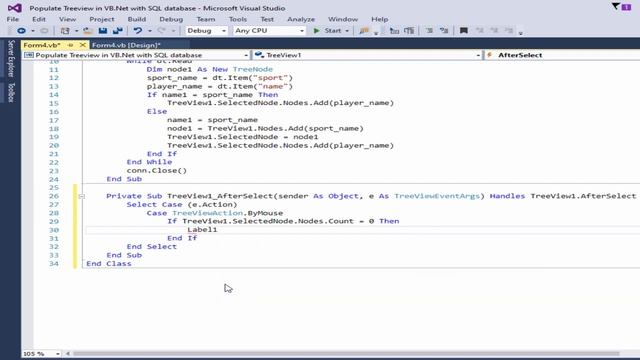640x360 pixels.
Task: Open the Edit menu
Action: (x=39, y=19)
